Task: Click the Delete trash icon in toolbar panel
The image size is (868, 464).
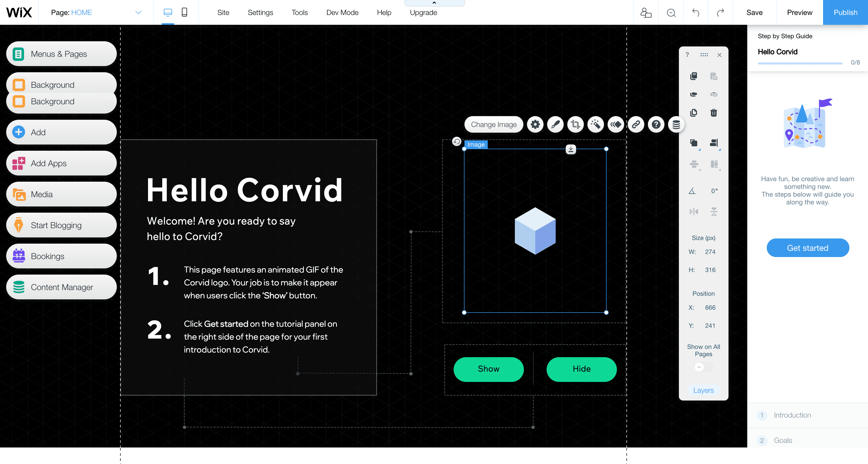Action: click(714, 113)
